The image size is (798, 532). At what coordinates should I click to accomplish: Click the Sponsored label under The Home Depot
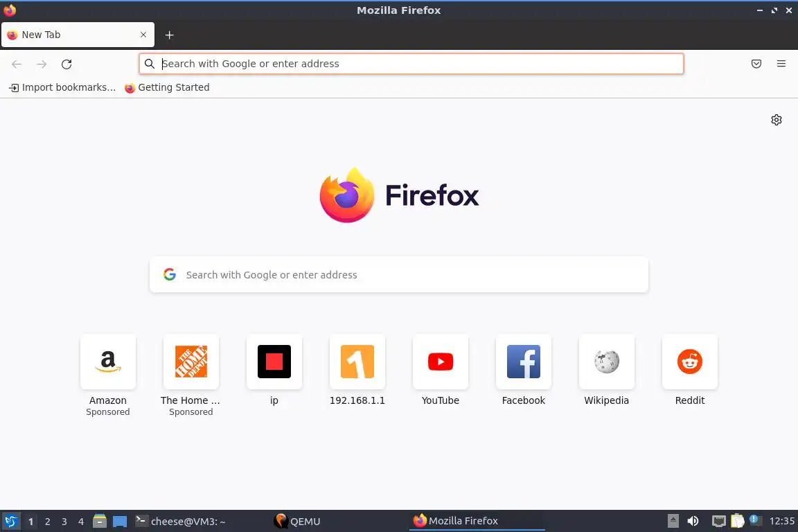coord(191,412)
